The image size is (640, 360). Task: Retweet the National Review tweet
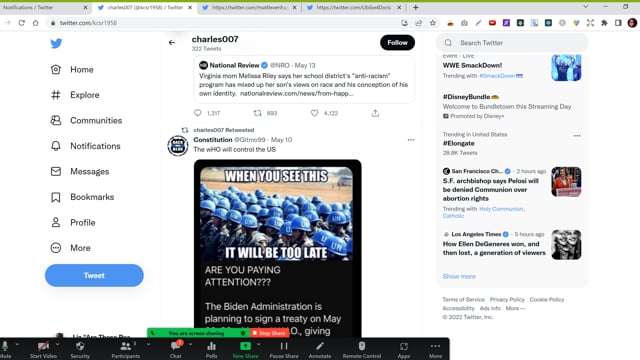tap(258, 113)
